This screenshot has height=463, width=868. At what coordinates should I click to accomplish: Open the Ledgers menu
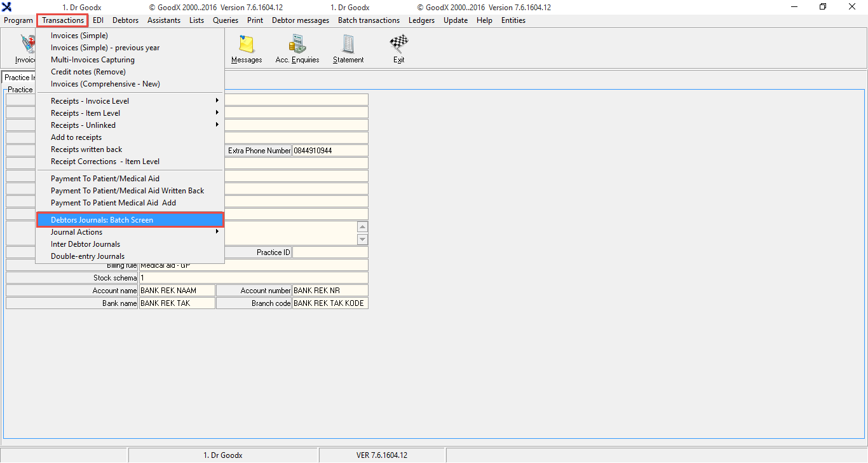421,20
